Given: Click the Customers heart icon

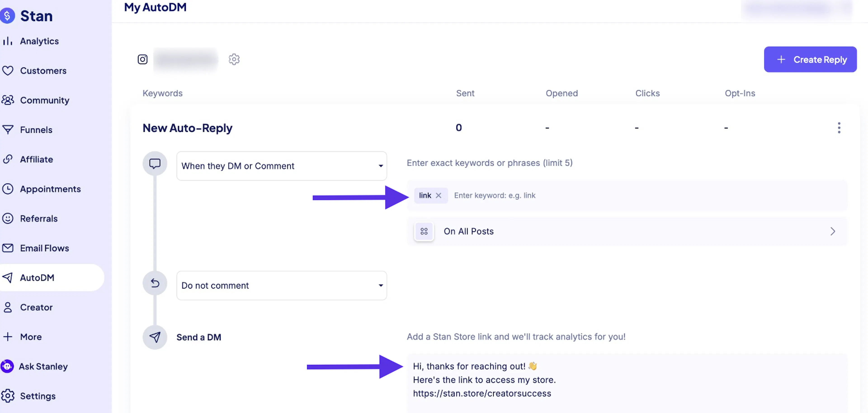Looking at the screenshot, I should [7, 71].
